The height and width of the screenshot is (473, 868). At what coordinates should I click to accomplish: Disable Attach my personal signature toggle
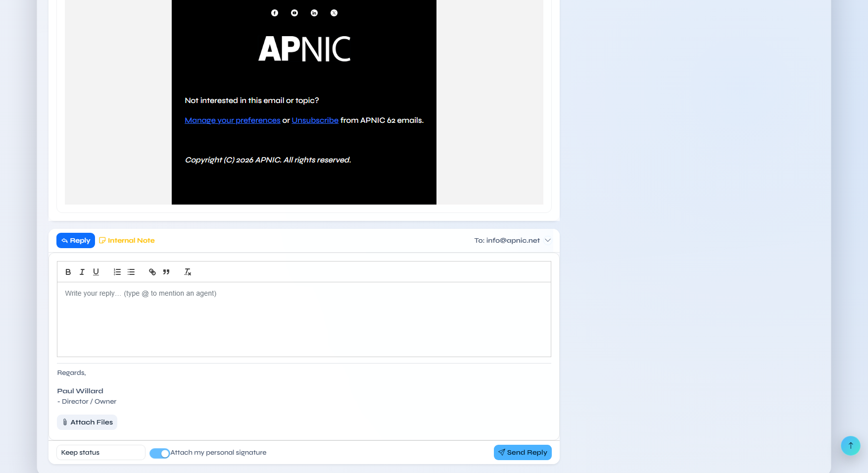click(159, 453)
